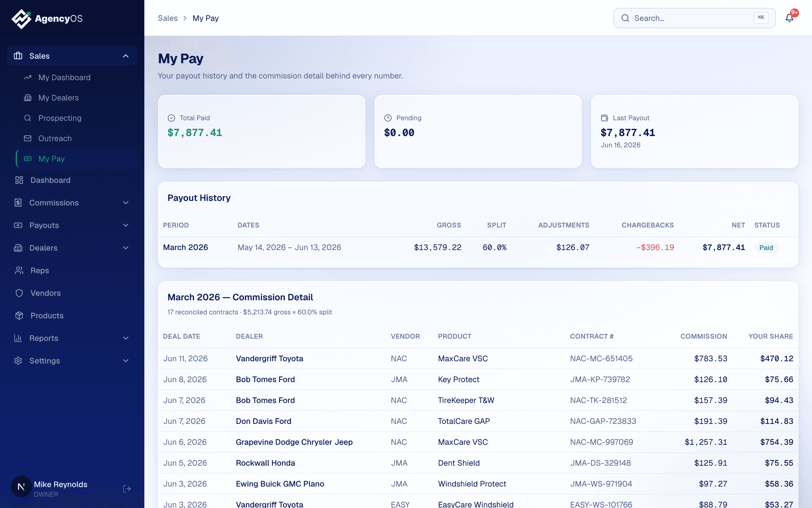The width and height of the screenshot is (812, 508).
Task: Go to Prospecting page
Action: (76, 118)
